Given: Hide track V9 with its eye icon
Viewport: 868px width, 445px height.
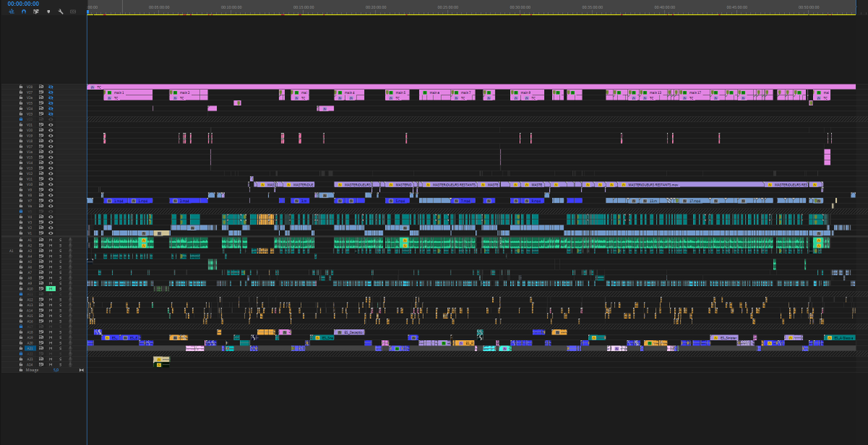Looking at the screenshot, I should (x=51, y=190).
